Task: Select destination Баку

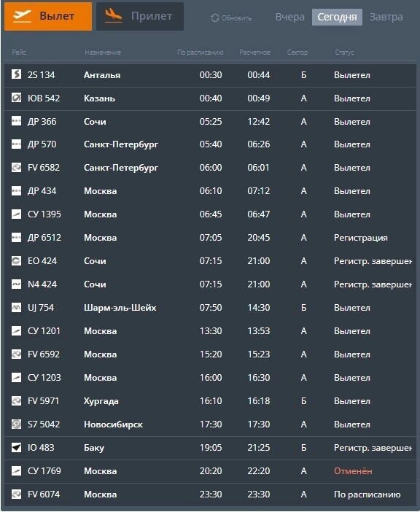Action: pyautogui.click(x=94, y=448)
